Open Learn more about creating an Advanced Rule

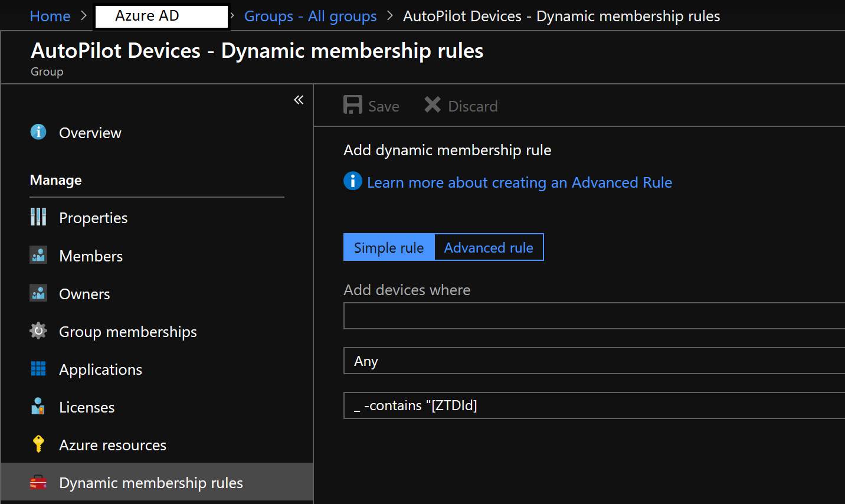pos(519,182)
